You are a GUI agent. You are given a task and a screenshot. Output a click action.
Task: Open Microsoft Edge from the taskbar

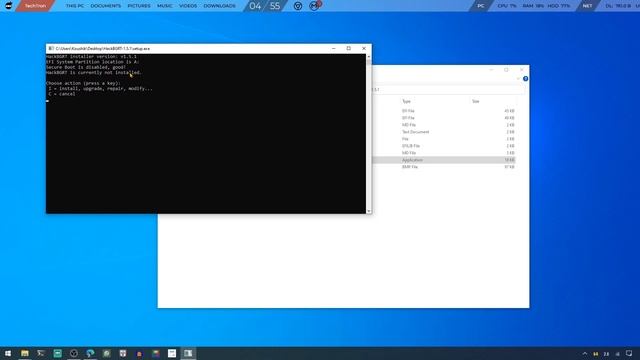90,353
